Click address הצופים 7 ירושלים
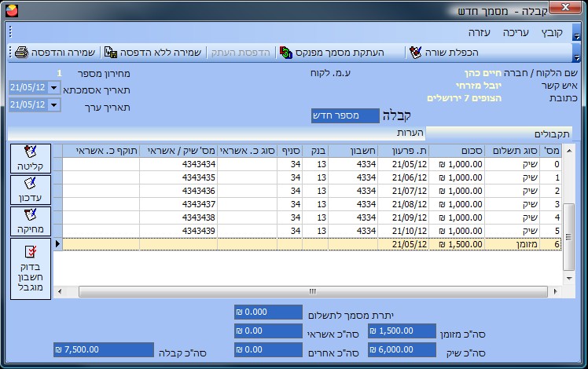 coord(465,98)
